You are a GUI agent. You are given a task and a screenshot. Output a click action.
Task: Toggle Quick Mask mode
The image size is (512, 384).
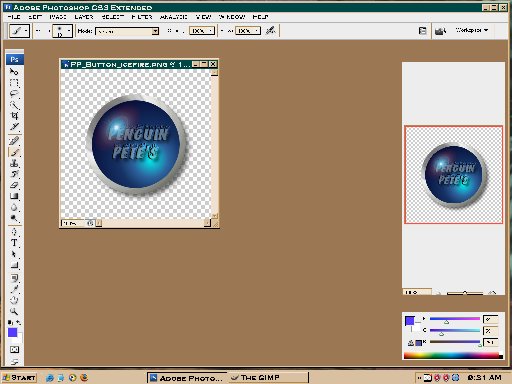(x=14, y=349)
